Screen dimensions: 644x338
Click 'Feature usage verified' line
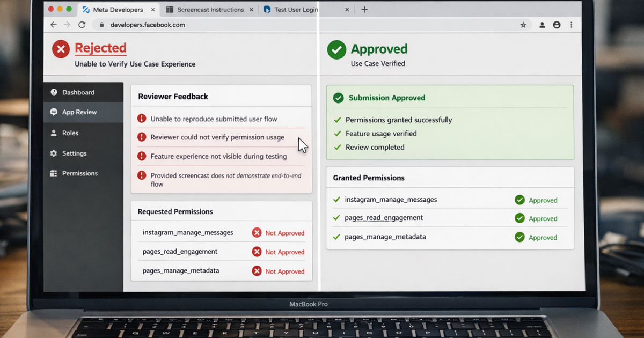[x=381, y=134]
